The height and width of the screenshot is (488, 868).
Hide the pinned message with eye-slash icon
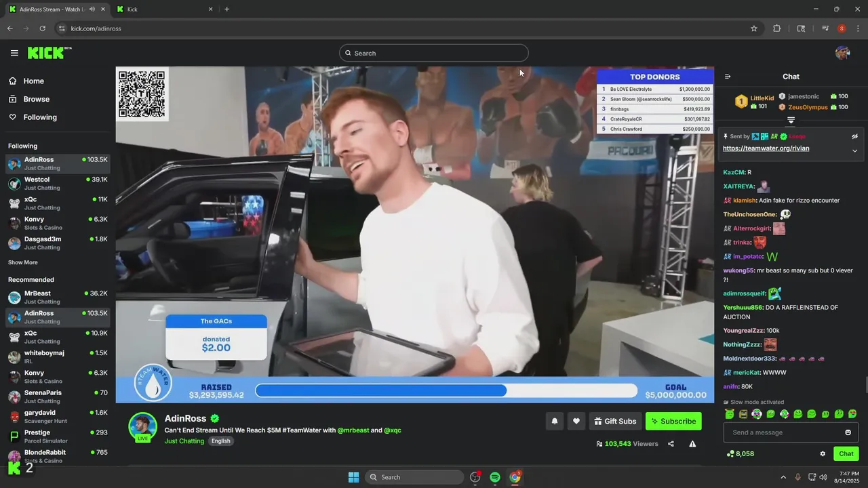854,136
